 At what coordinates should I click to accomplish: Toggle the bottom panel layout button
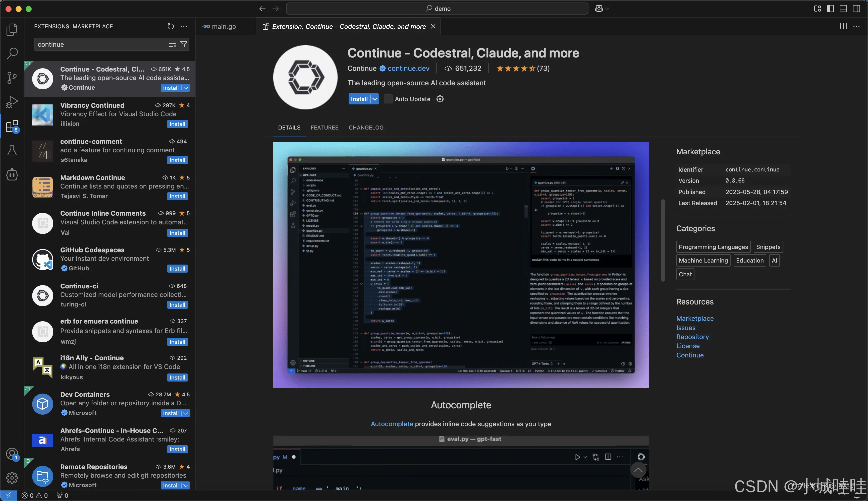tap(843, 9)
